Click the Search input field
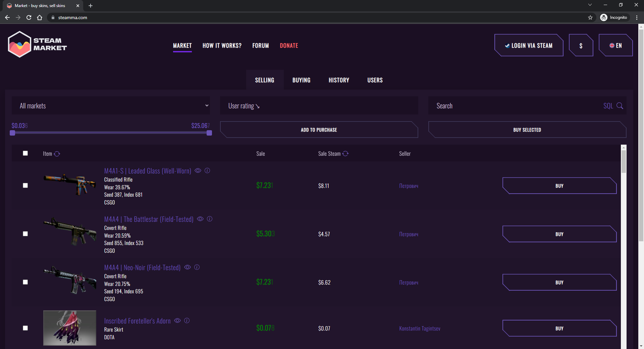Viewport: 644px width, 349px height. (x=517, y=106)
